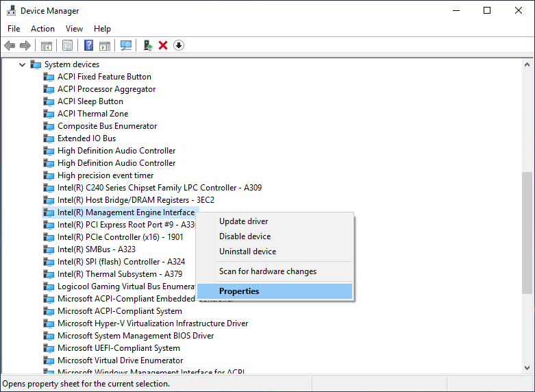
Task: Click icon beside Intel(R) Management Engine Interface
Action: [x=49, y=212]
